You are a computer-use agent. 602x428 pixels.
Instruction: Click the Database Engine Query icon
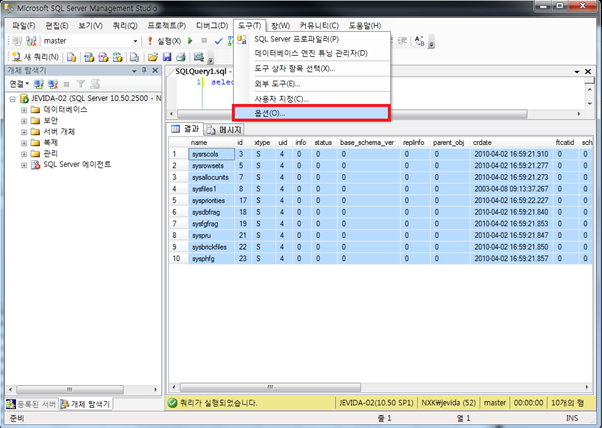(x=71, y=57)
